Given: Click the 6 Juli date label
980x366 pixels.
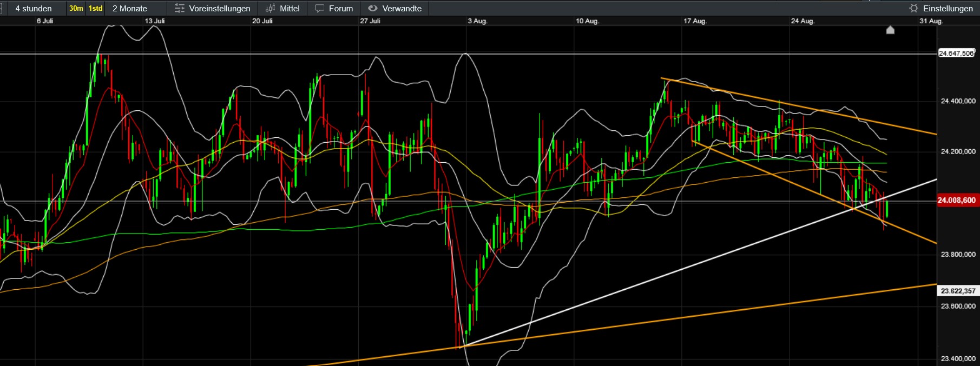Looking at the screenshot, I should click(45, 21).
